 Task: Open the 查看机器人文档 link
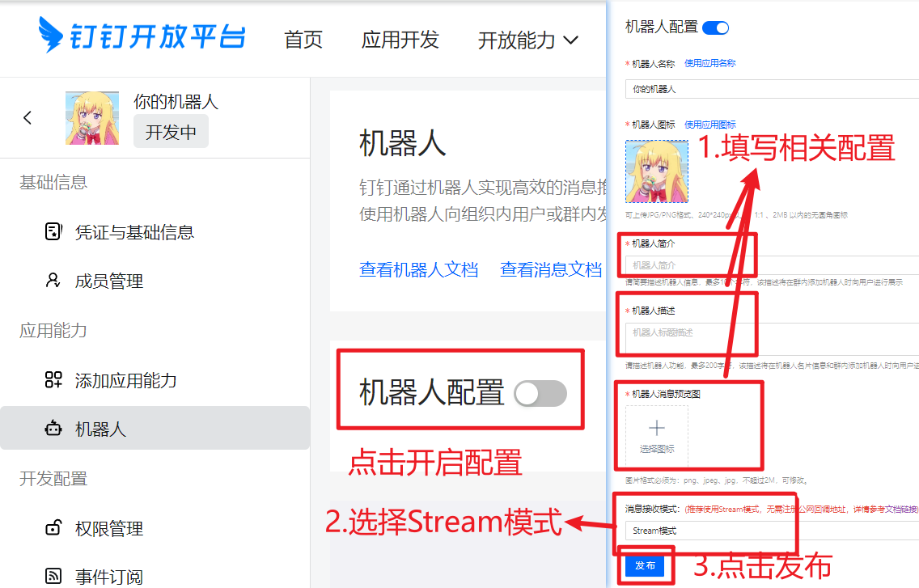[x=418, y=269]
